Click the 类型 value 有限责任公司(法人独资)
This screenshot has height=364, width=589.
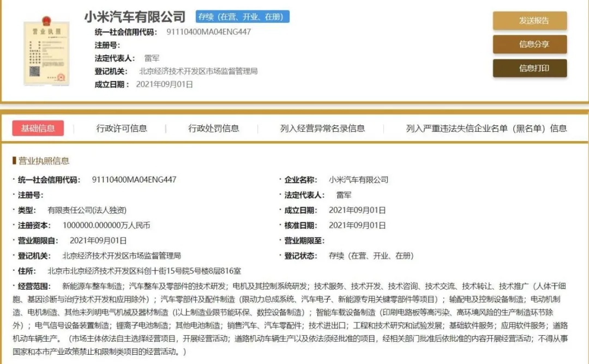[87, 210]
